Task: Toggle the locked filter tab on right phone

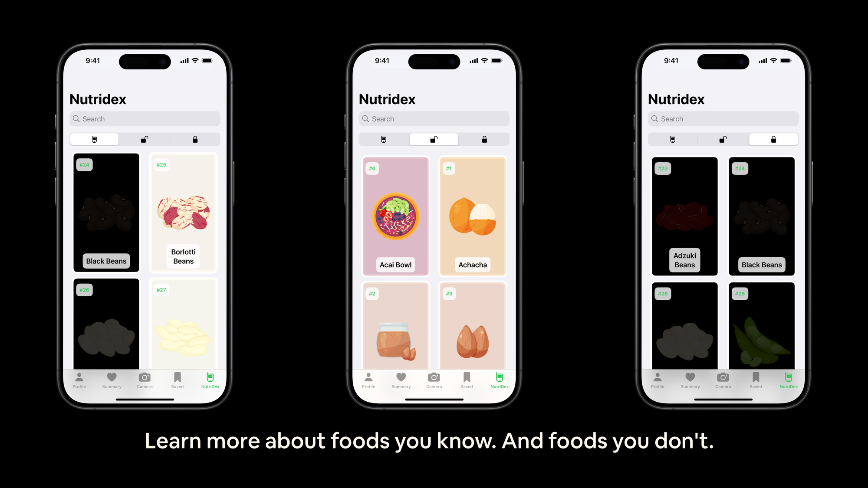Action: (x=773, y=139)
